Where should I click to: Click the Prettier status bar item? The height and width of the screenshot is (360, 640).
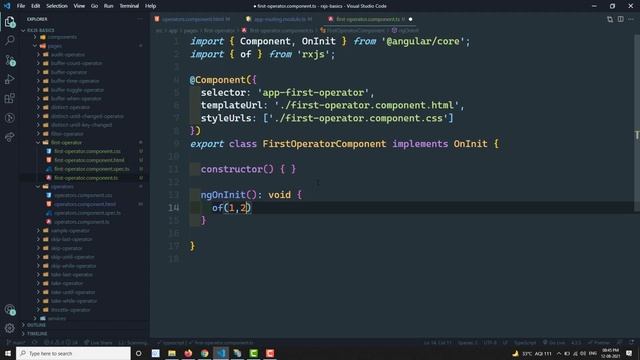[599, 343]
